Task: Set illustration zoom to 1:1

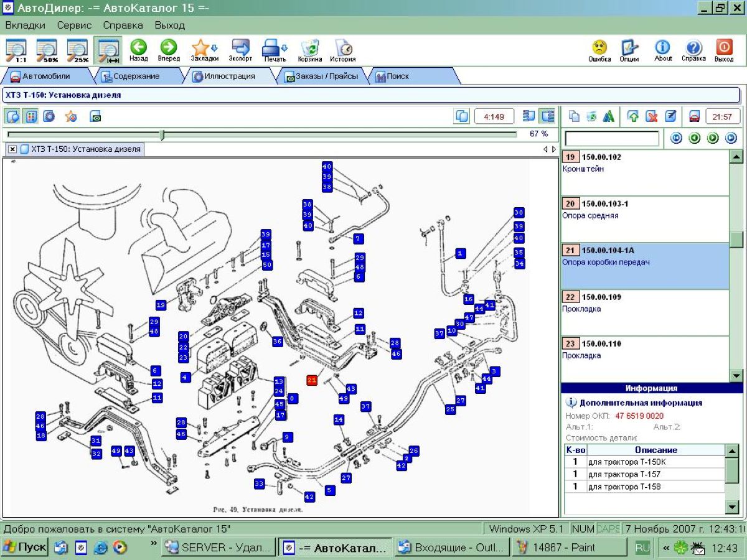Action: pyautogui.click(x=16, y=49)
